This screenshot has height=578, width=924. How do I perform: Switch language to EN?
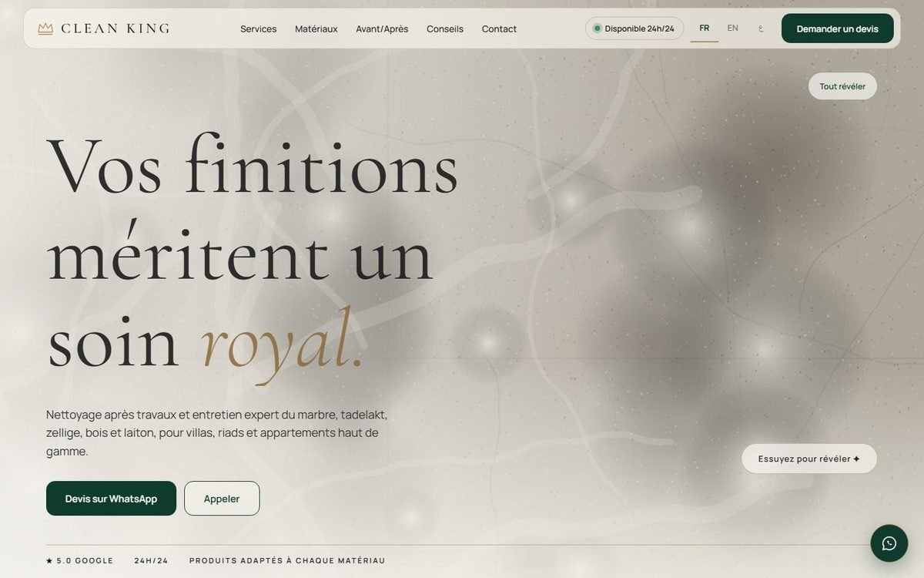coord(733,29)
